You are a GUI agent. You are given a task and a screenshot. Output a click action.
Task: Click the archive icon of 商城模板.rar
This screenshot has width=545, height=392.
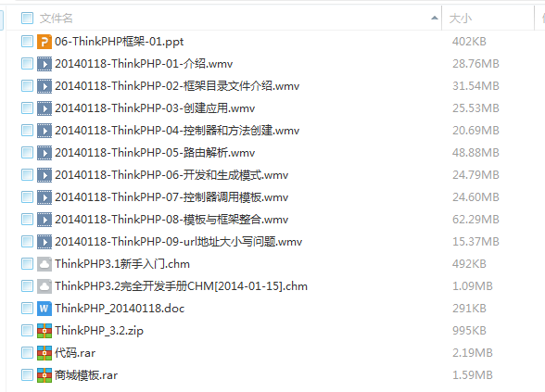pos(44,375)
